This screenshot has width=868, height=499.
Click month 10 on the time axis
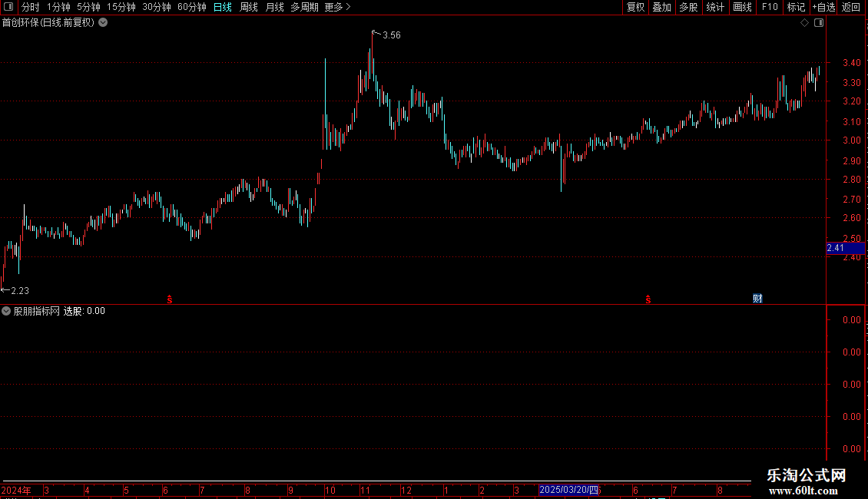tap(330, 490)
